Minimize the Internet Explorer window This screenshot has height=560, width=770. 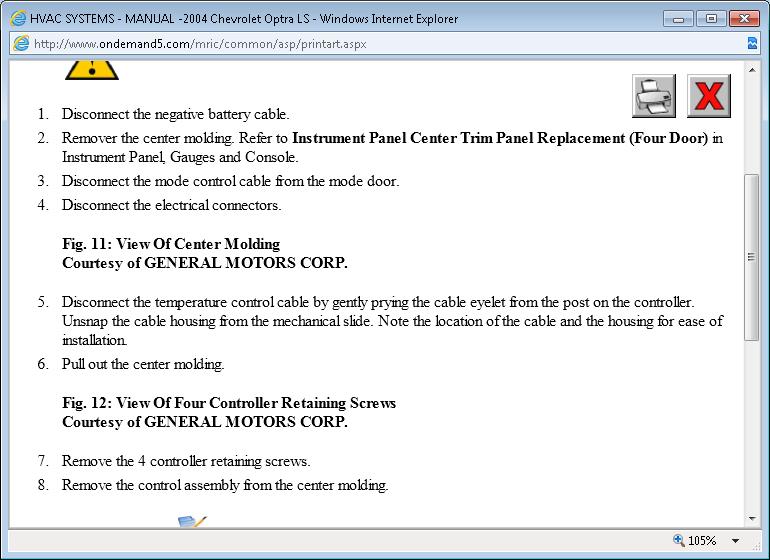click(x=678, y=19)
